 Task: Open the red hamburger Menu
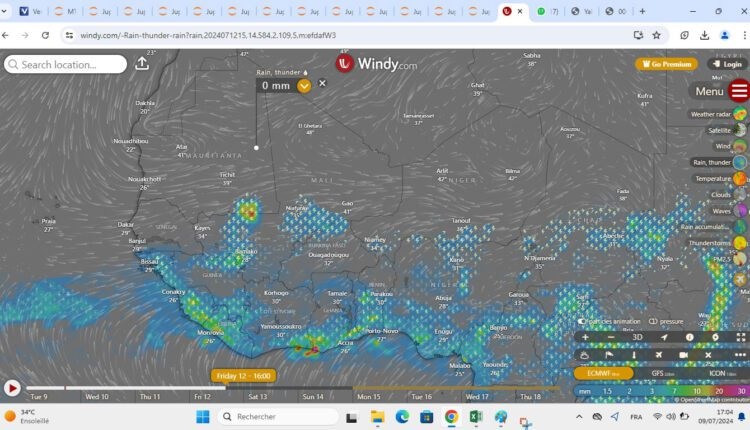[739, 91]
